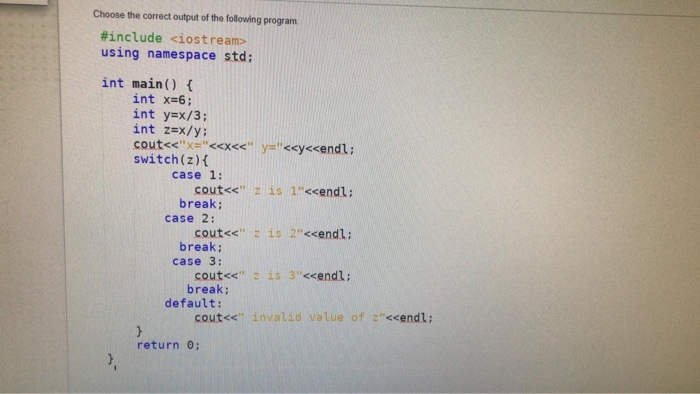
Task: Click the 'case 3:' label
Action: (197, 261)
